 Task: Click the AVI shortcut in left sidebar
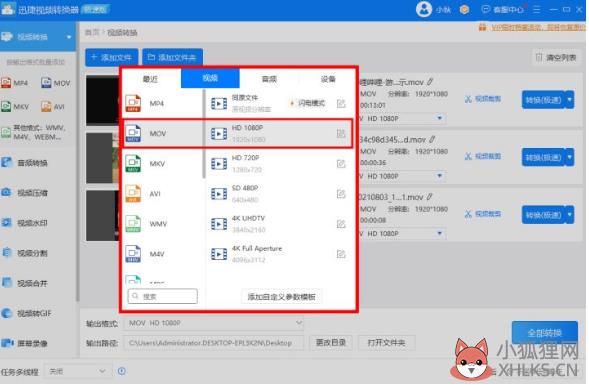tap(53, 107)
